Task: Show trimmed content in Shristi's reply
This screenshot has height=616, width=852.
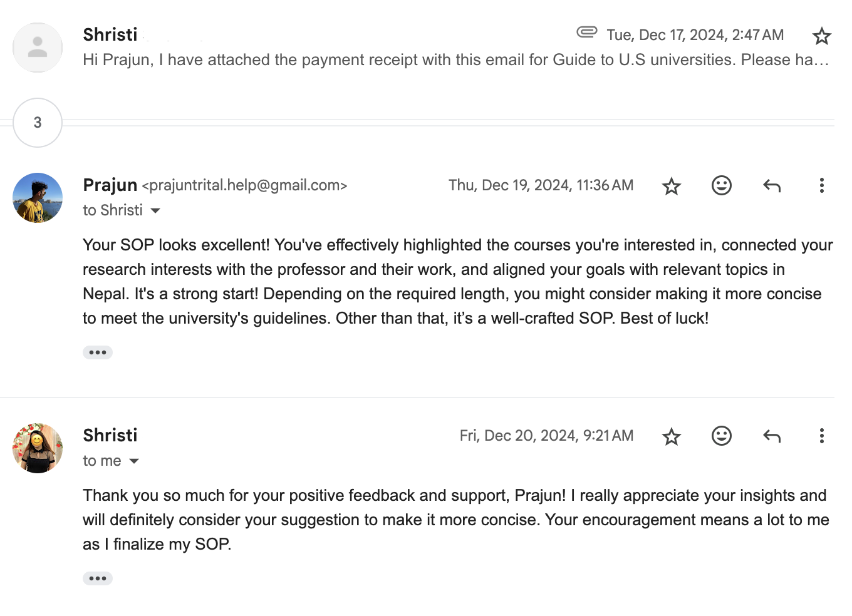Action: 98,578
